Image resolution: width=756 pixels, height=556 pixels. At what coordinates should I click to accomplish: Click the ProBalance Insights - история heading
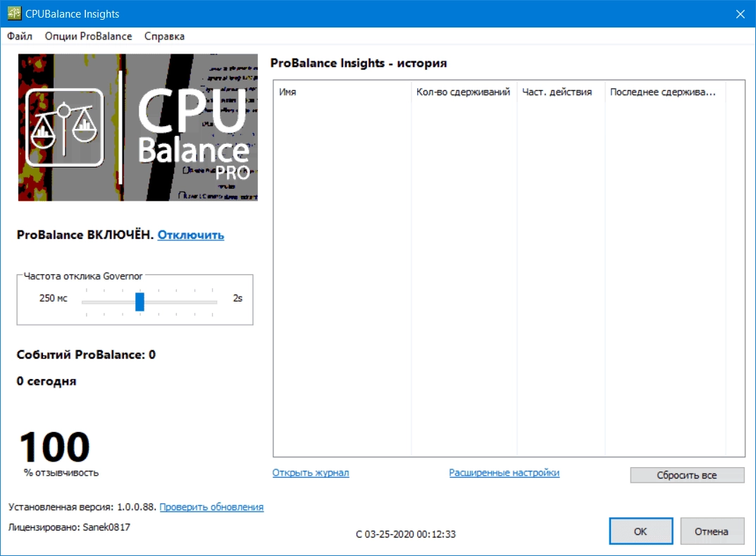click(359, 63)
